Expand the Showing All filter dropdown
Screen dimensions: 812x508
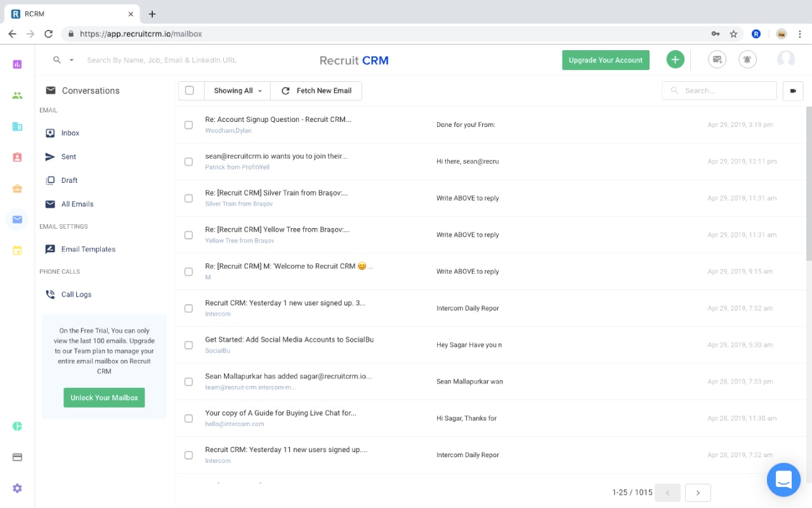tap(237, 91)
